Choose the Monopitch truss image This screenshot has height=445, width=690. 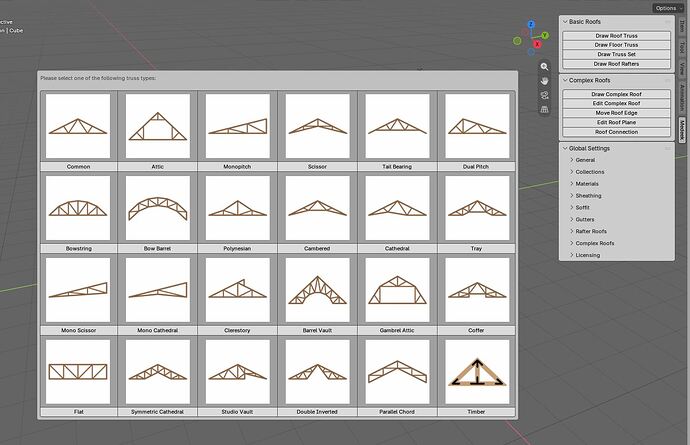point(238,126)
